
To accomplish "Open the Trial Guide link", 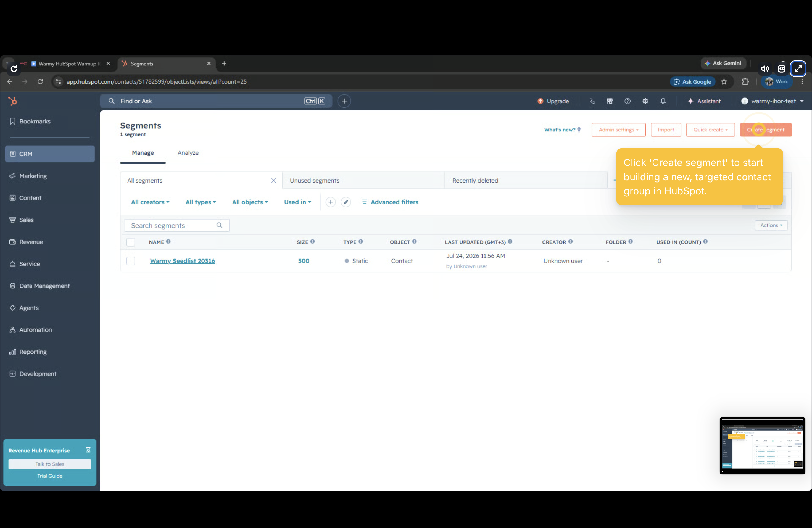I will tap(50, 476).
